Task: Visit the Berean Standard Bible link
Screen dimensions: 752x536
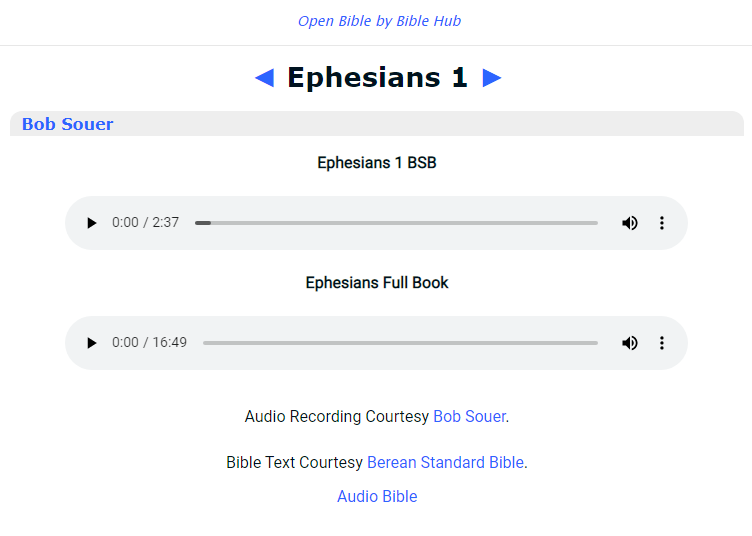Action: pos(445,463)
